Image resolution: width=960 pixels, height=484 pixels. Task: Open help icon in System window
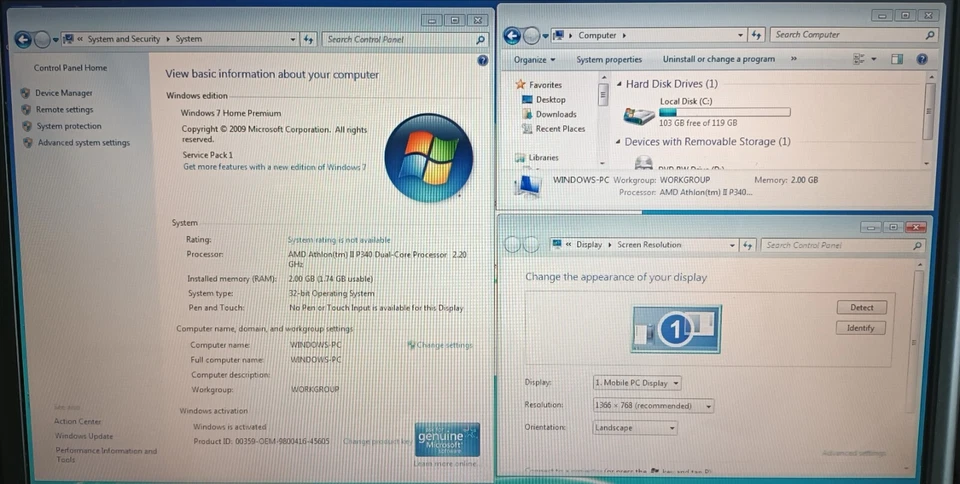click(x=482, y=60)
